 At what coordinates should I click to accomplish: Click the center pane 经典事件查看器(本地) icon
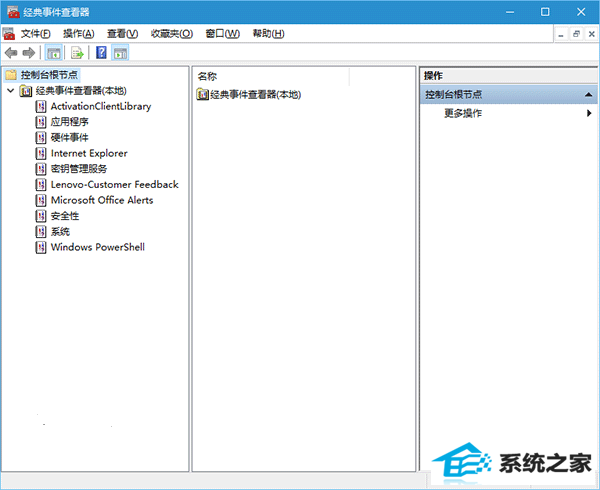[202, 94]
